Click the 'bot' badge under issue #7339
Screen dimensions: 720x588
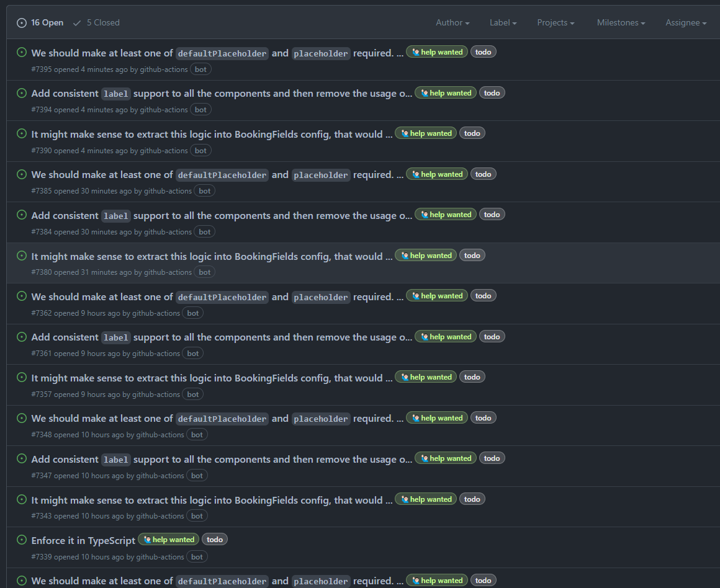click(x=196, y=556)
